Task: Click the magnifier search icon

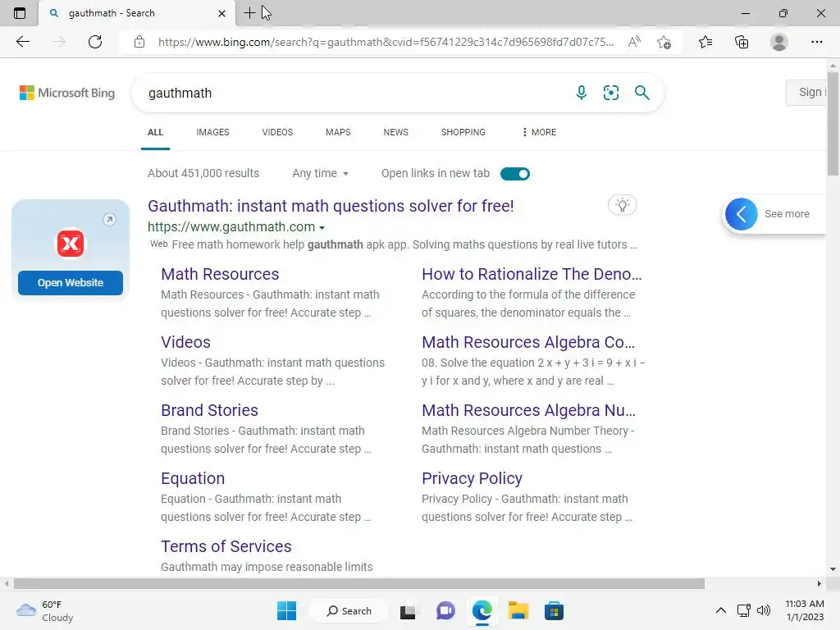Action: tap(641, 93)
